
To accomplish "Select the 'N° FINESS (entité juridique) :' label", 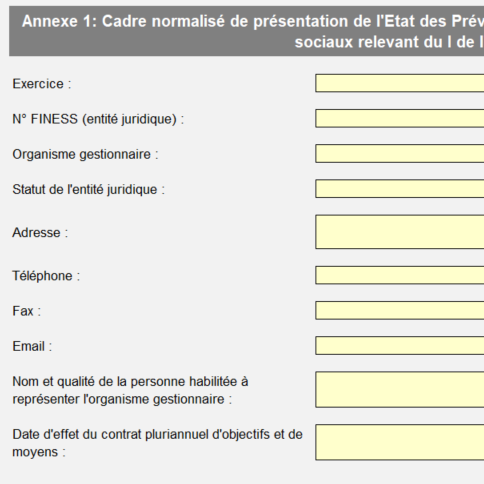I will pos(98,119).
